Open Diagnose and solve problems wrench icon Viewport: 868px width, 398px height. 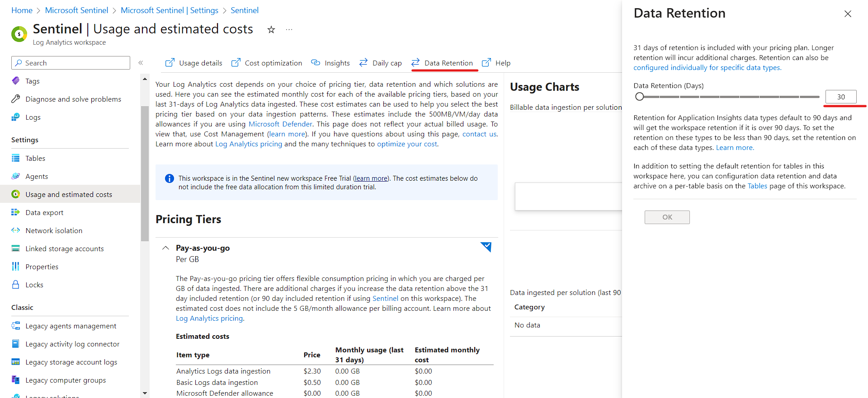point(16,99)
